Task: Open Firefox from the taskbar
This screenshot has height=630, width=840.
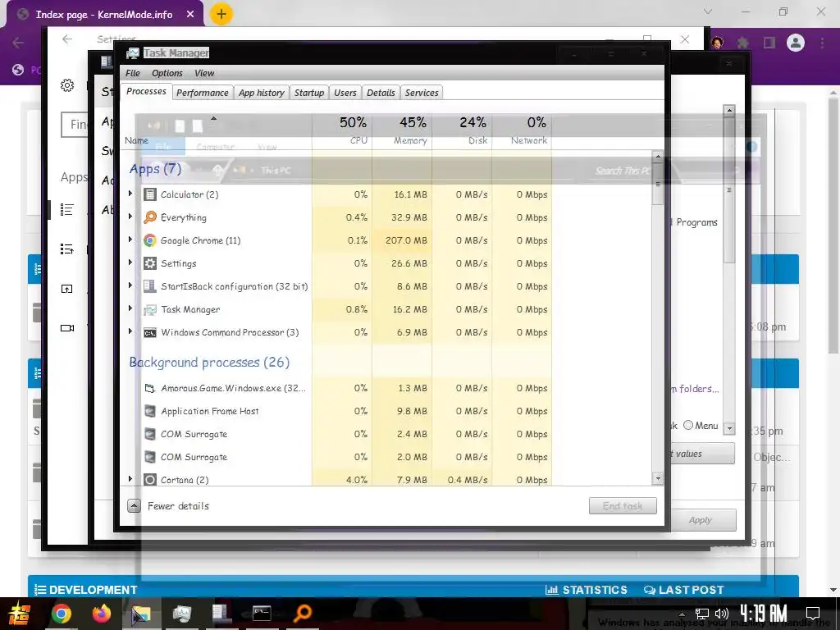Action: [x=101, y=614]
